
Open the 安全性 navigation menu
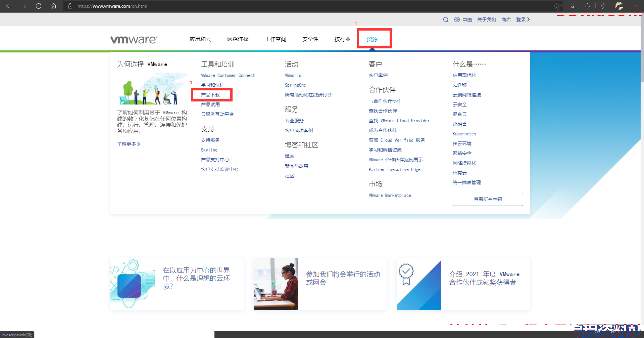click(310, 39)
